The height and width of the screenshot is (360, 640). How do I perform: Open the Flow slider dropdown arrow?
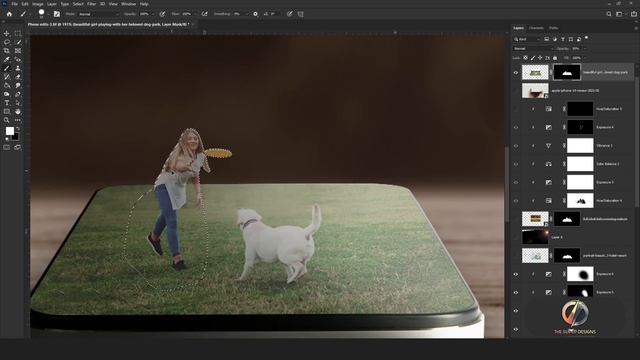196,14
